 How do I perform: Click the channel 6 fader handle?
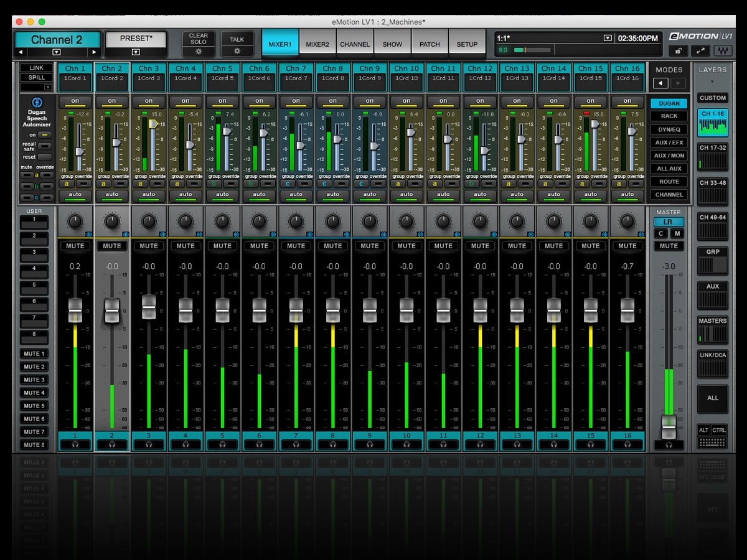(x=260, y=310)
